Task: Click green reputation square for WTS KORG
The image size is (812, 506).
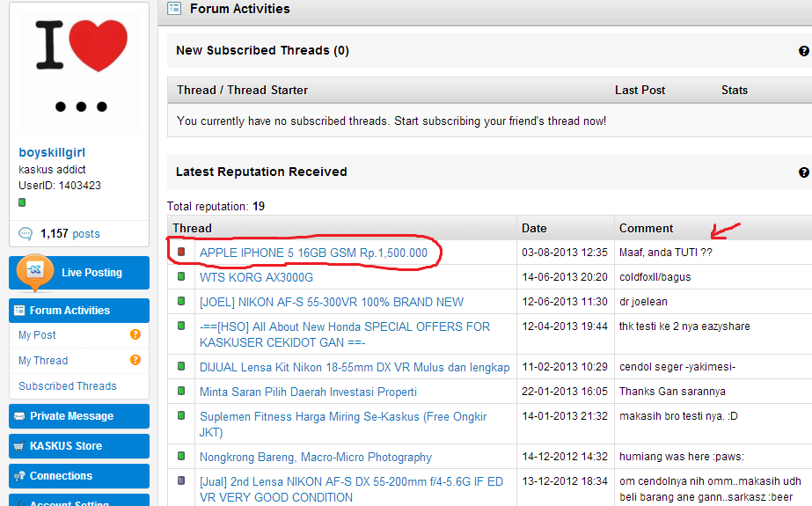Action: [181, 277]
